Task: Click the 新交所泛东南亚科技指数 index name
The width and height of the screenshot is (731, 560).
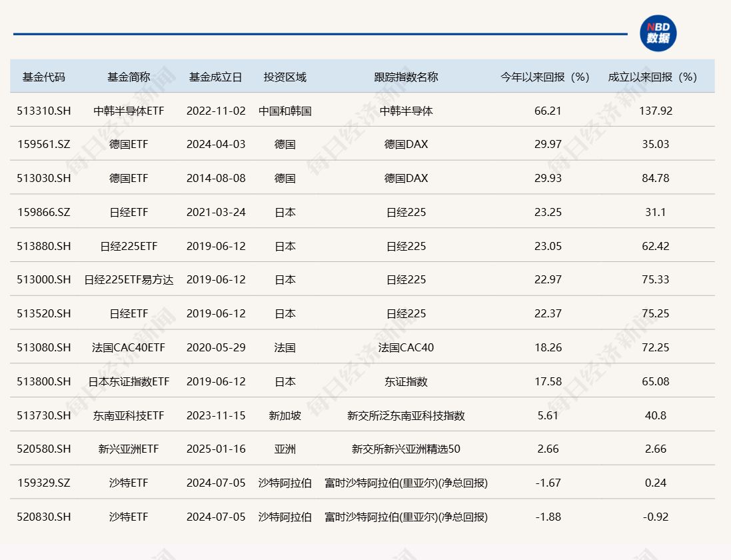Action: point(406,416)
